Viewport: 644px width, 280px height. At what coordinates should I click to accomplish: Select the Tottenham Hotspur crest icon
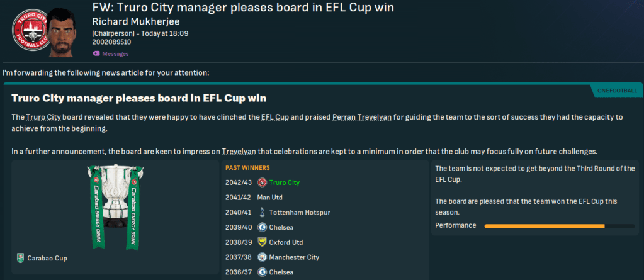coord(262,213)
